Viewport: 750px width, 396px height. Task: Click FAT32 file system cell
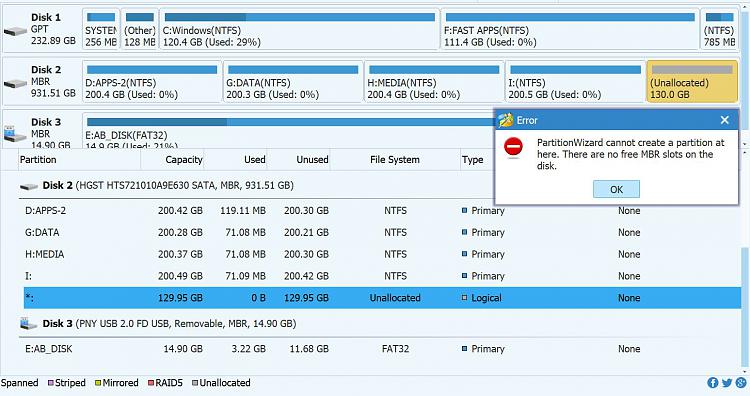coord(395,349)
